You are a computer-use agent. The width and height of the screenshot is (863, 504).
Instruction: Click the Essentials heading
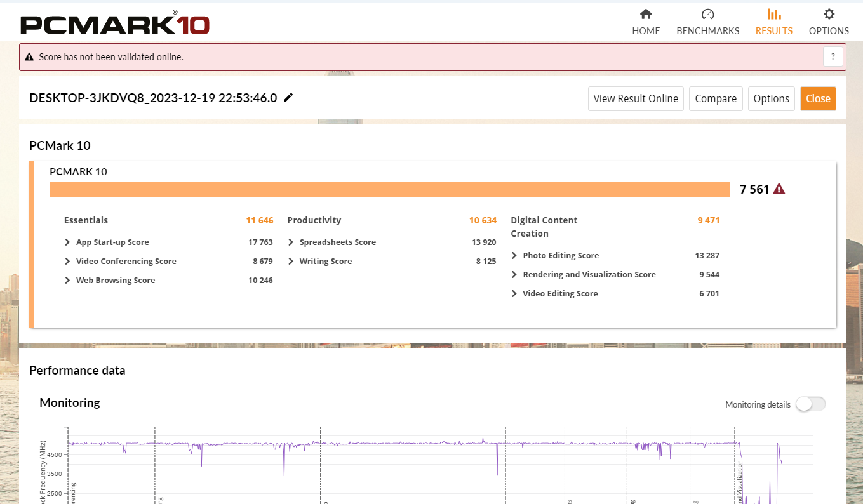click(x=86, y=220)
